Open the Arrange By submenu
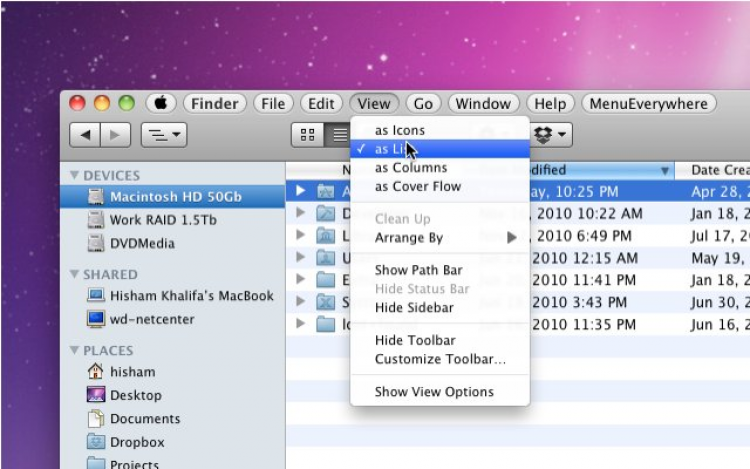This screenshot has height=469, width=750. (x=440, y=238)
